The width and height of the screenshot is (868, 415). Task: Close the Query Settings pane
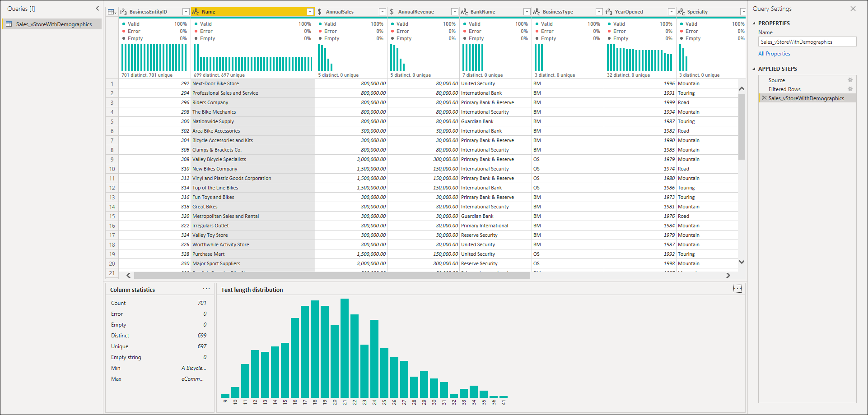(853, 9)
